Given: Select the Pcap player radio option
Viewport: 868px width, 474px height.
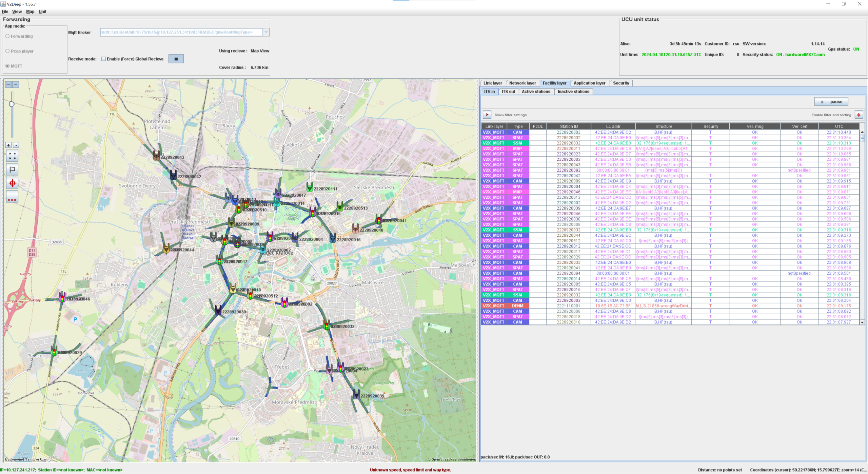Looking at the screenshot, I should point(7,51).
